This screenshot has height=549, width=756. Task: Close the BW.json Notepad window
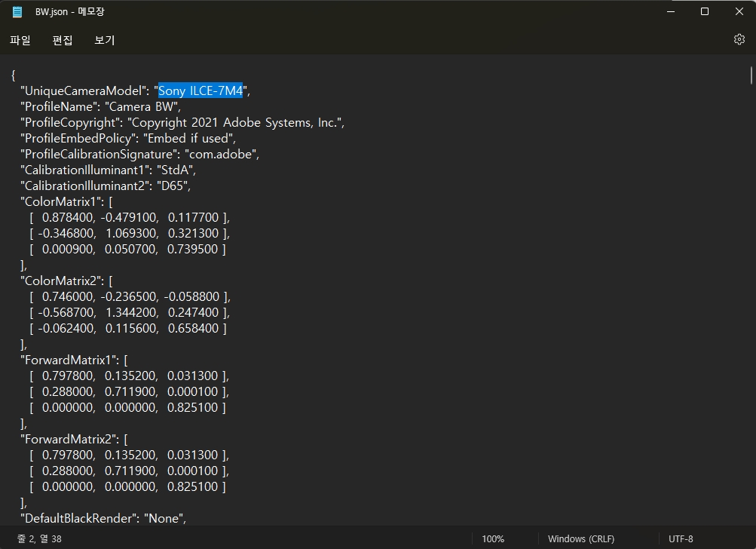739,11
